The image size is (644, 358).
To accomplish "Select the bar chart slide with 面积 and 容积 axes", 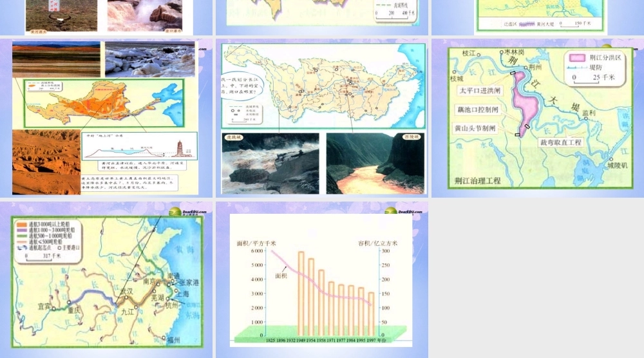I will pos(322,280).
